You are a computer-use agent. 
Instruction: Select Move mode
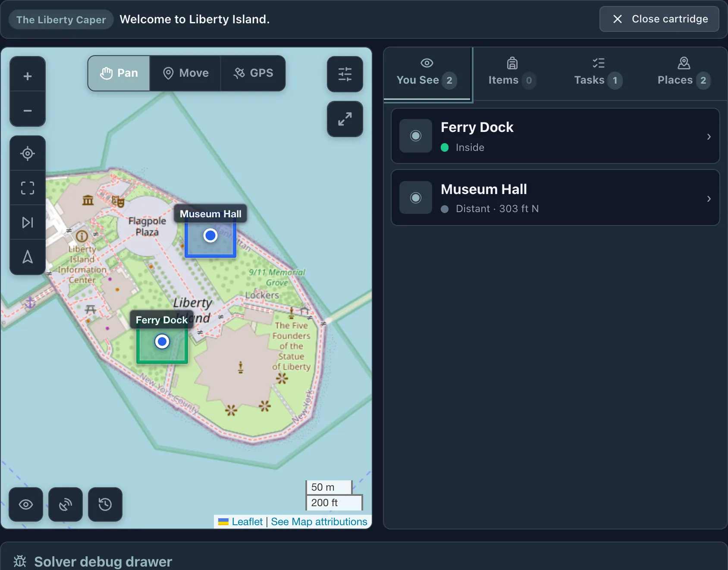point(185,73)
